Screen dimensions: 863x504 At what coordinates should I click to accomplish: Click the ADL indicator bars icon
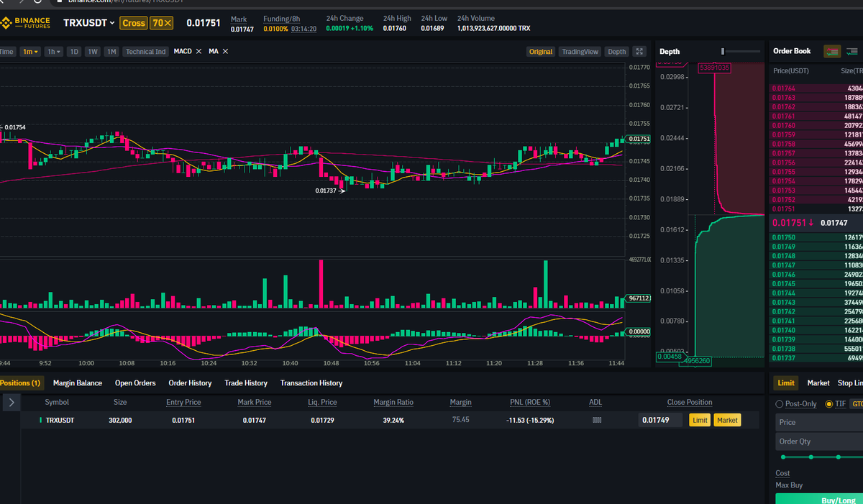click(596, 420)
